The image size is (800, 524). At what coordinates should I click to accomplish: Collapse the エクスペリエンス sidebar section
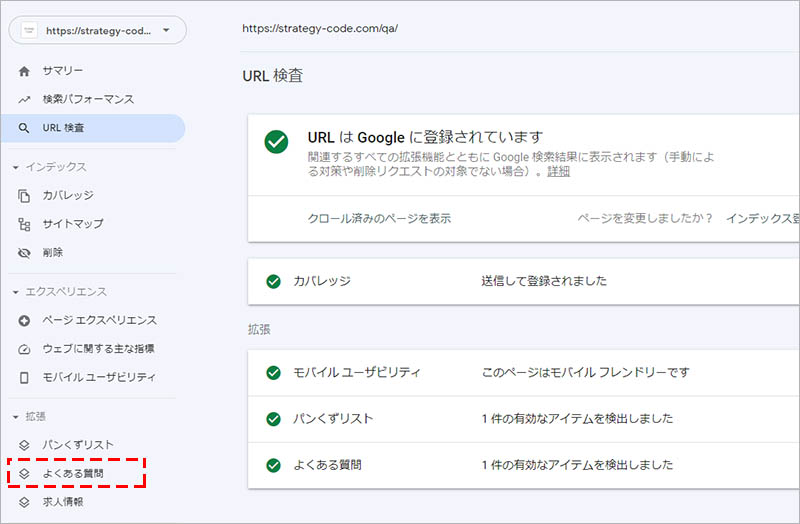(x=16, y=292)
